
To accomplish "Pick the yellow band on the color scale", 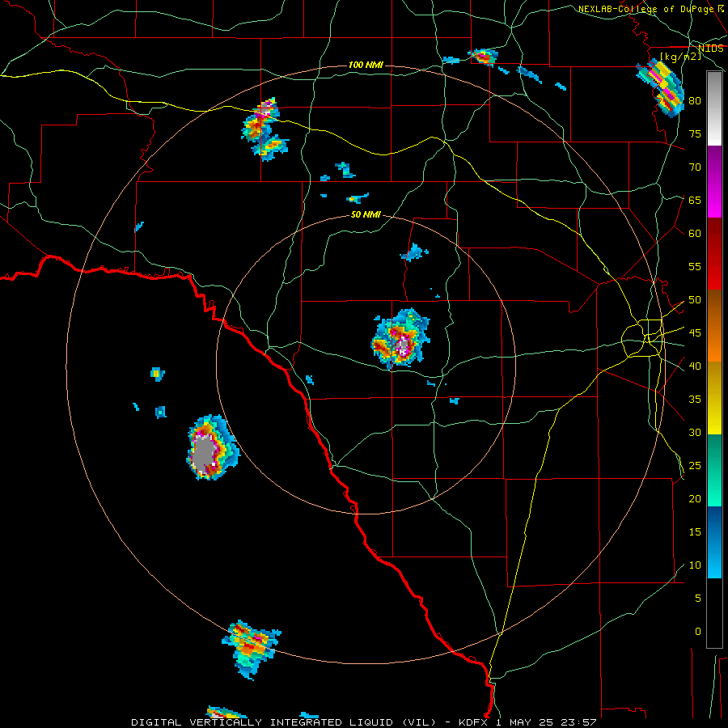I will (714, 398).
